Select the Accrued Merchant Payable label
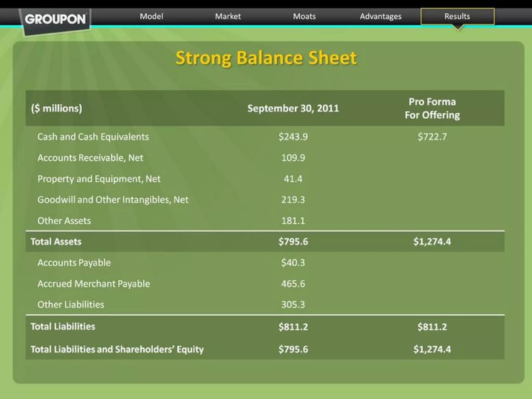This screenshot has height=399, width=532. click(94, 284)
